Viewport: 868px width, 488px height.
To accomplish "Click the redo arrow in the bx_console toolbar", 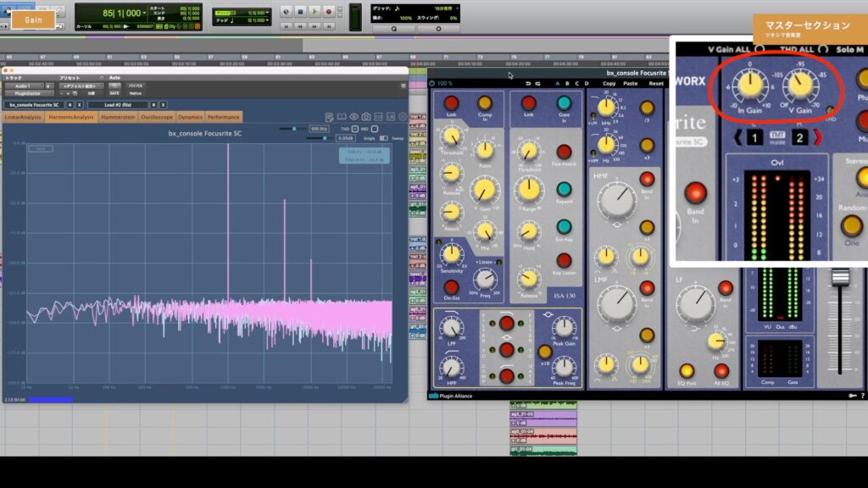I will (x=537, y=84).
